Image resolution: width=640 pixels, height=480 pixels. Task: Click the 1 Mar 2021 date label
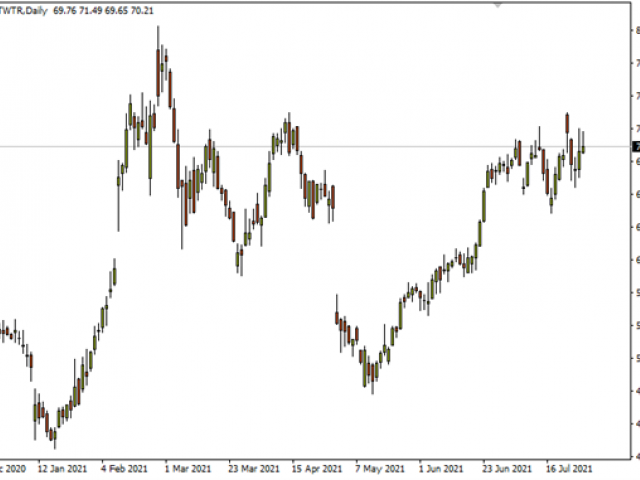click(x=187, y=468)
